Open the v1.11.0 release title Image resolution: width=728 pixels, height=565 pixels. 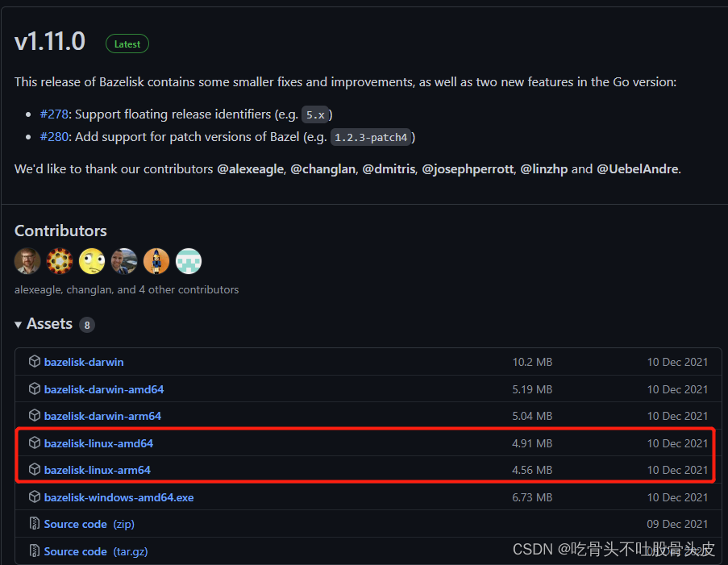(x=50, y=41)
